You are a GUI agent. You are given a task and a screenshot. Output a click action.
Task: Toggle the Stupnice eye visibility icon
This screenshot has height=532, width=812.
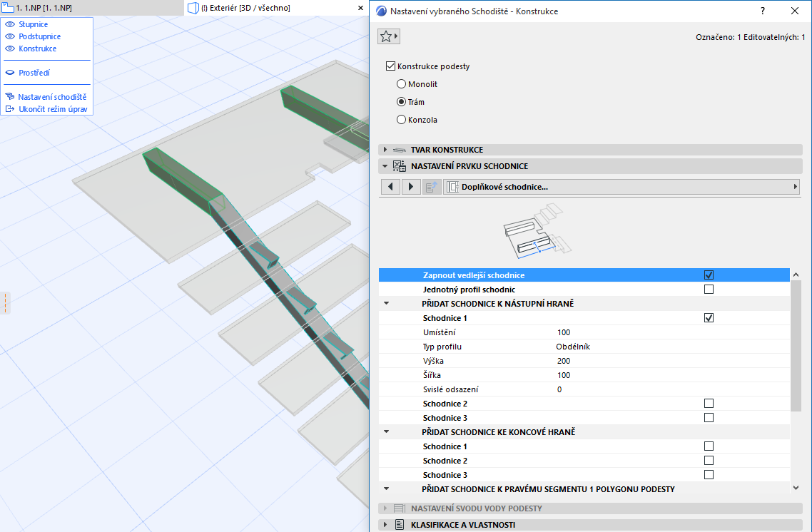tap(10, 24)
